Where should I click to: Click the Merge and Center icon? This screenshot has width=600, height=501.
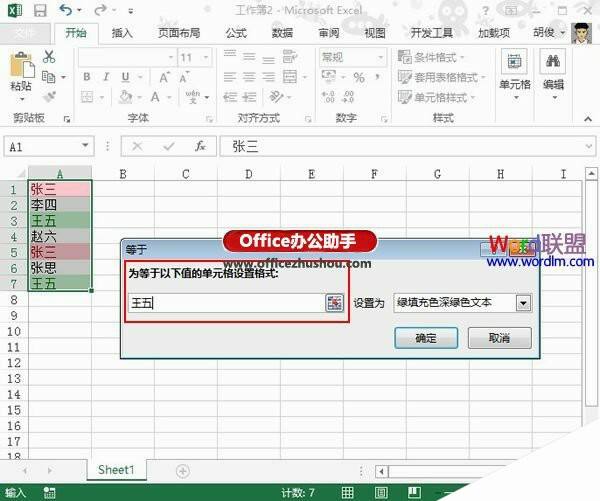tap(290, 77)
